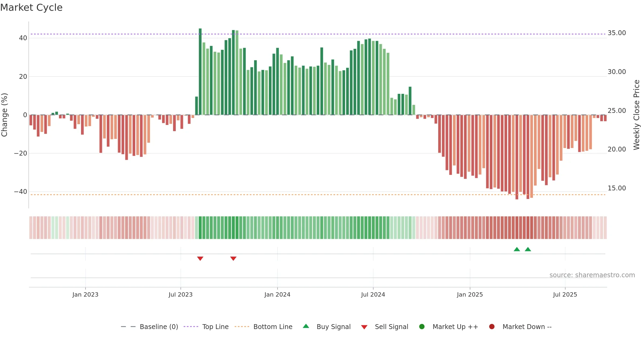Click the orange dotted Bottom Line in chart
This screenshot has height=362, width=644.
coord(318,195)
